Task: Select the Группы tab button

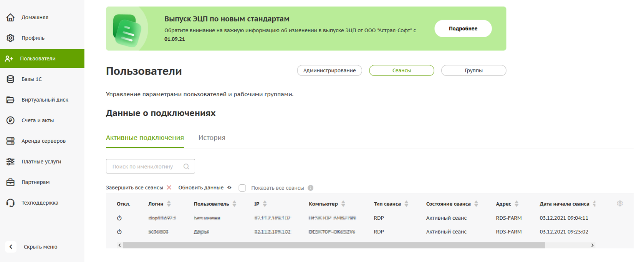Action: pyautogui.click(x=473, y=70)
